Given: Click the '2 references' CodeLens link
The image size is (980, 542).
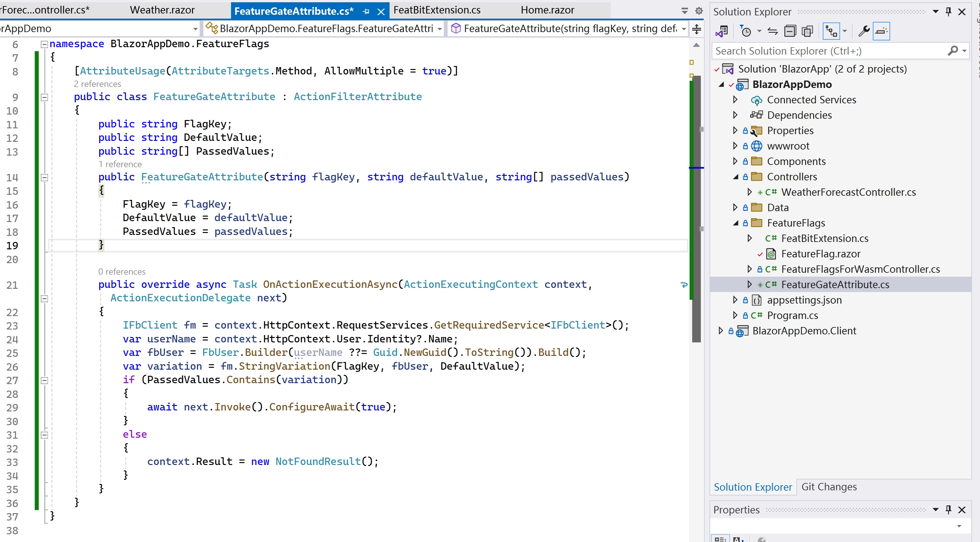Looking at the screenshot, I should pos(98,84).
